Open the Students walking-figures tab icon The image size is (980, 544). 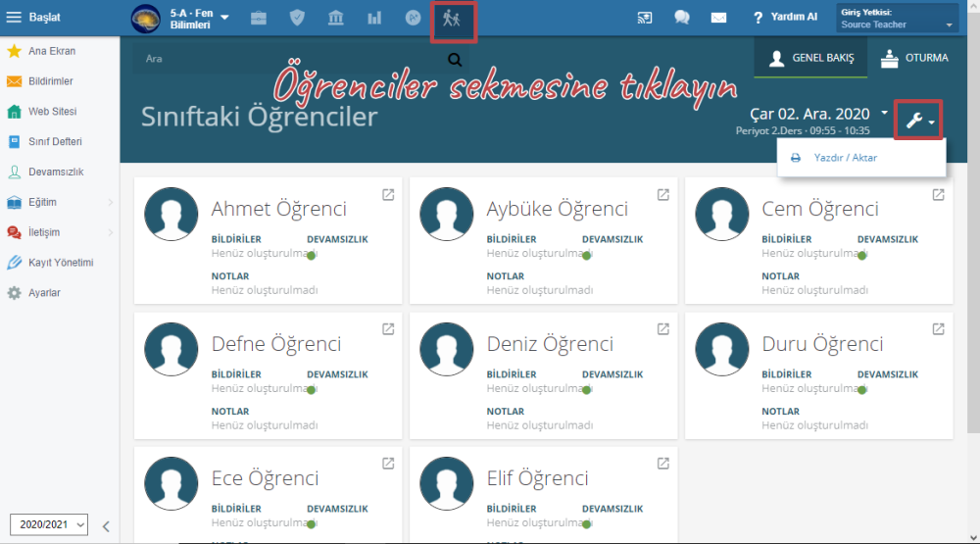[x=452, y=19]
